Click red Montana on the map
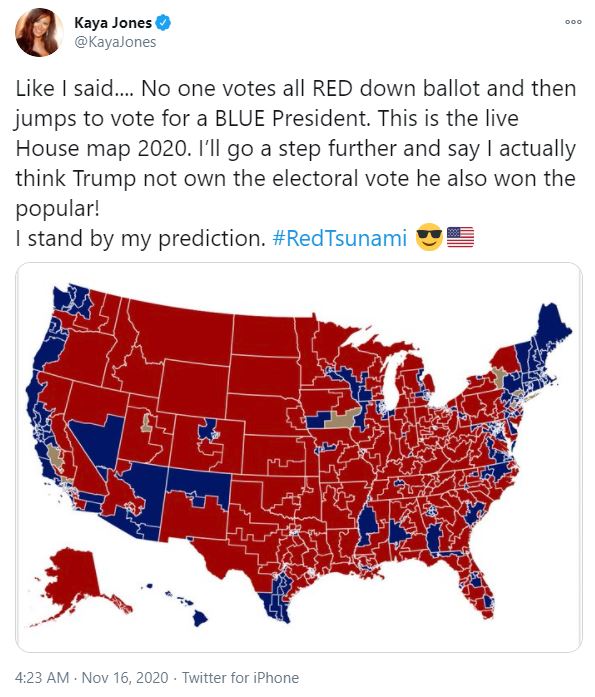595x697 pixels. [180, 329]
